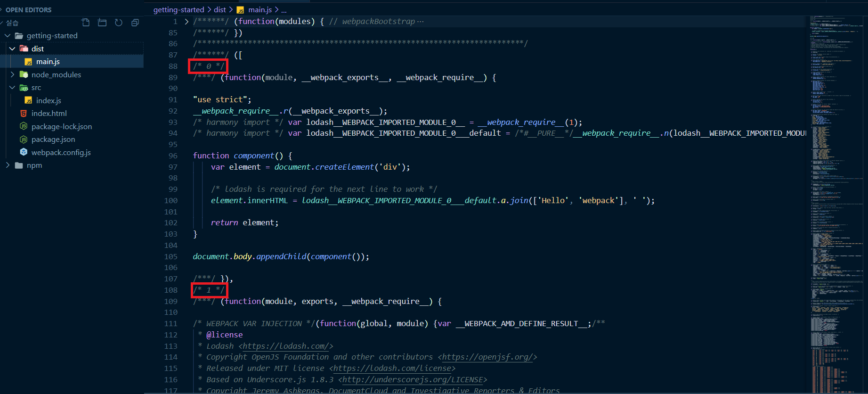868x394 pixels.
Task: Click the New File icon in explorer
Action: (86, 23)
